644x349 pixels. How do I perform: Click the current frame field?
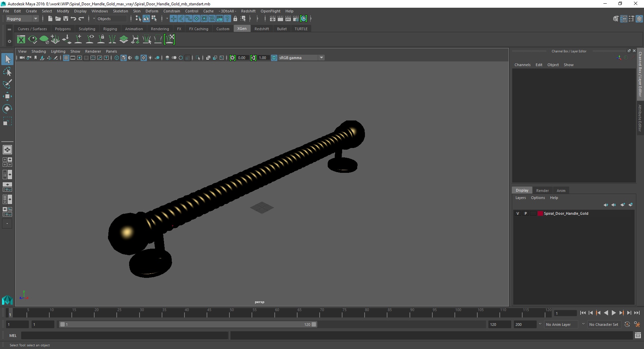565,313
